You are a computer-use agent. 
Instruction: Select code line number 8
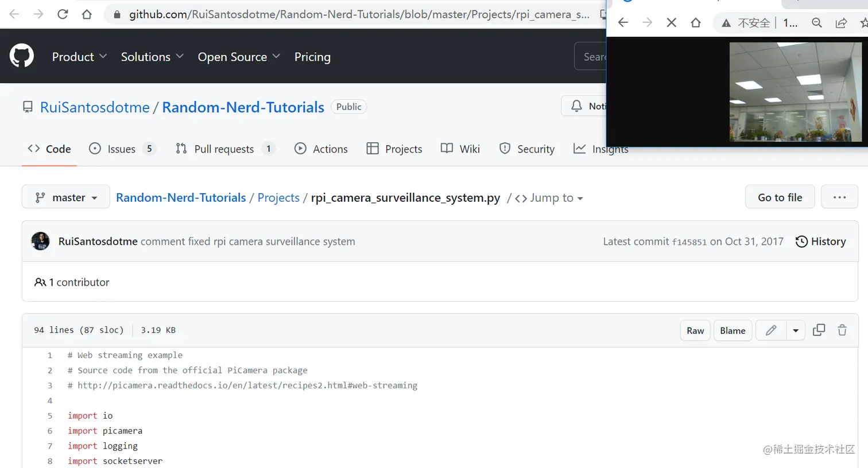[x=50, y=461]
